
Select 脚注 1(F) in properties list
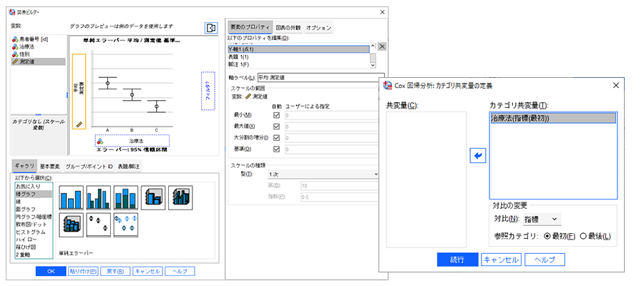[x=298, y=64]
